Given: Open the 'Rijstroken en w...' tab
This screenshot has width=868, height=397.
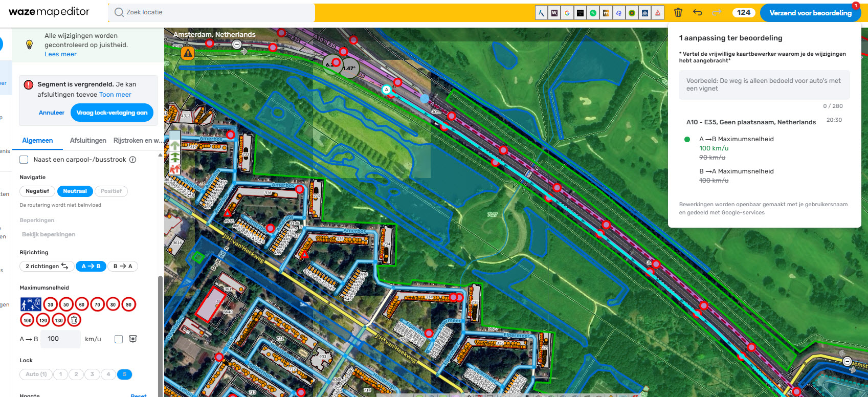Looking at the screenshot, I should 138,141.
